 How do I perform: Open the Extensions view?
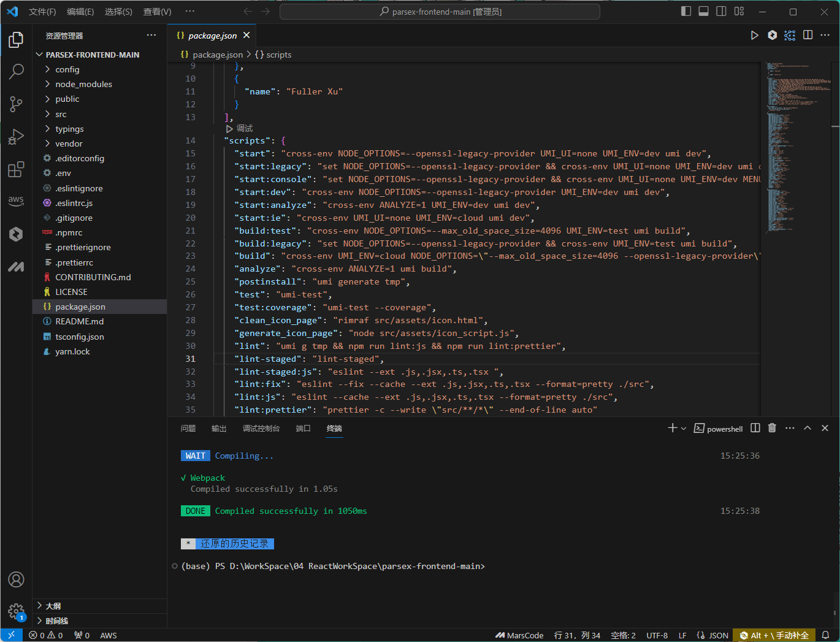(17, 169)
